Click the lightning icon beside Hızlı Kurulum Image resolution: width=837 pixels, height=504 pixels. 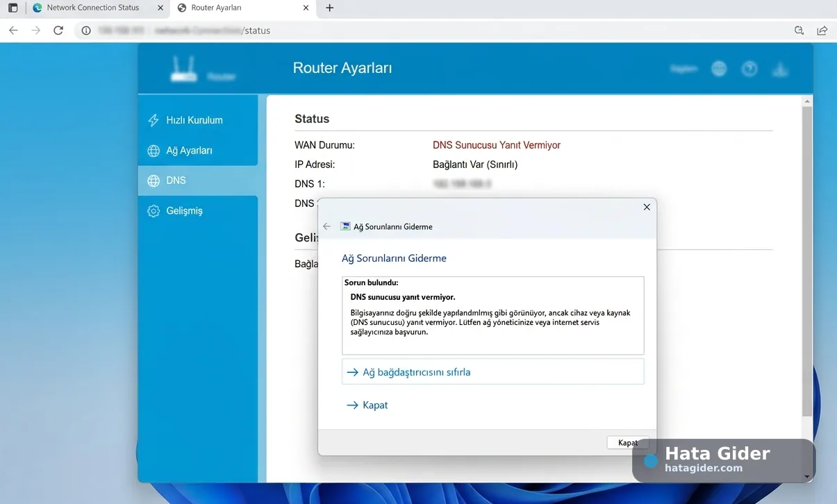pyautogui.click(x=154, y=120)
